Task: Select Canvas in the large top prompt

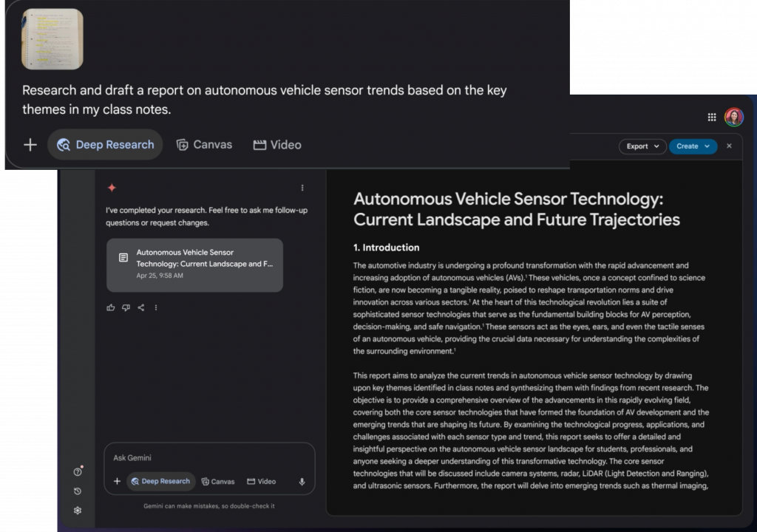Action: [204, 145]
